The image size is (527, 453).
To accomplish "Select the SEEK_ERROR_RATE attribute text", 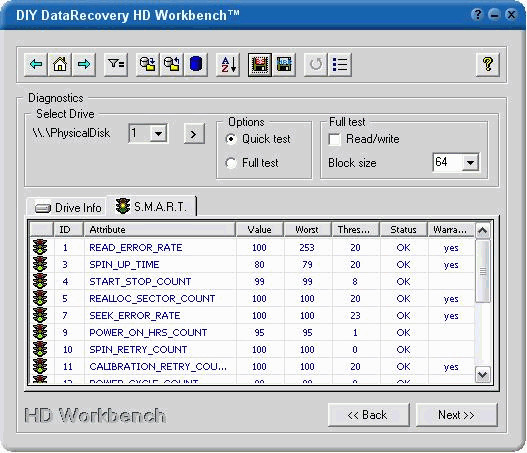I will click(x=135, y=316).
